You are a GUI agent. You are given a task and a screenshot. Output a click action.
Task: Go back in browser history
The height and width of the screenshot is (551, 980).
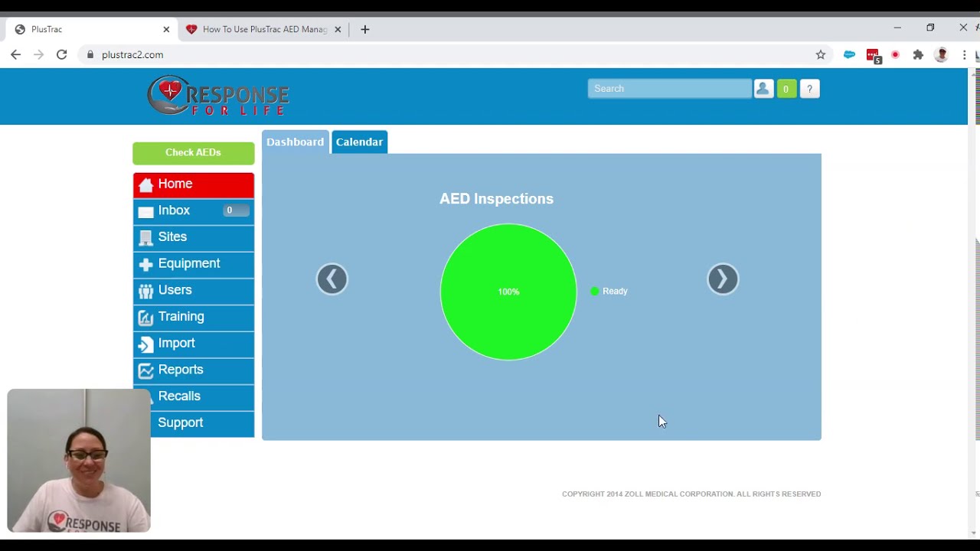(15, 54)
